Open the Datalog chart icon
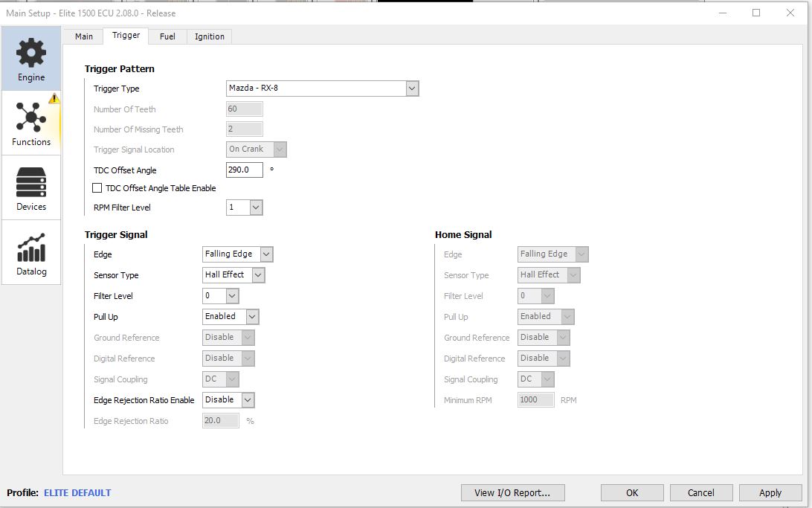This screenshot has width=812, height=508. click(31, 248)
